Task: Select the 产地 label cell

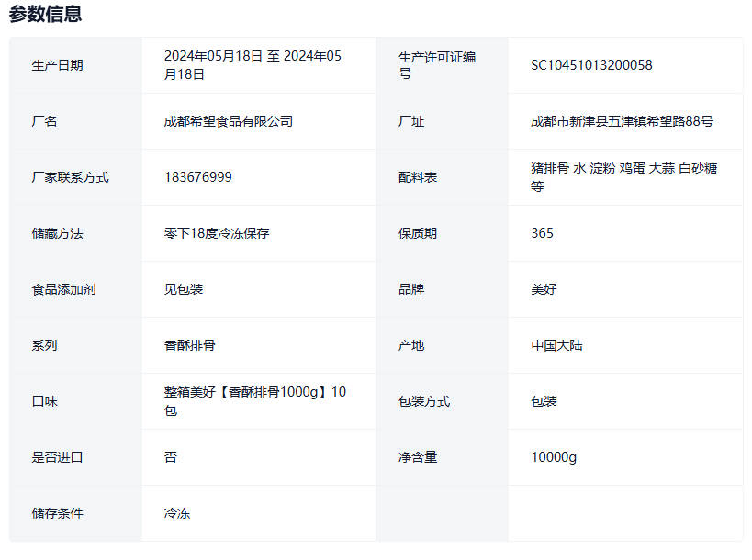Action: (443, 346)
